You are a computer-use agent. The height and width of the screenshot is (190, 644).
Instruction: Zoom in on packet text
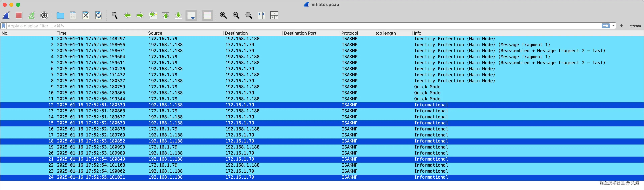click(x=223, y=15)
